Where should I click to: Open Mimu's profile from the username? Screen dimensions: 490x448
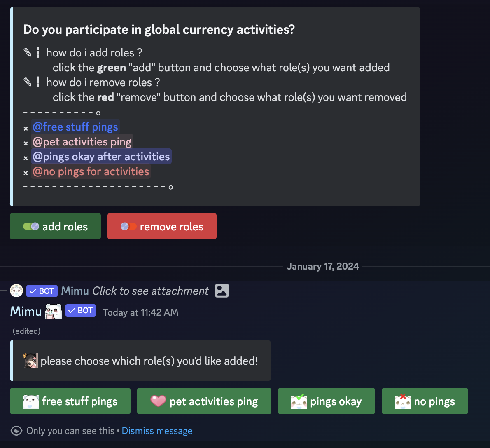click(26, 311)
